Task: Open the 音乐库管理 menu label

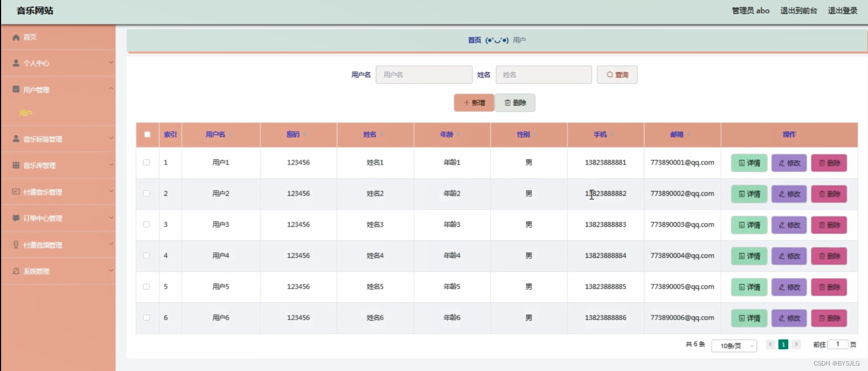Action: pos(40,166)
